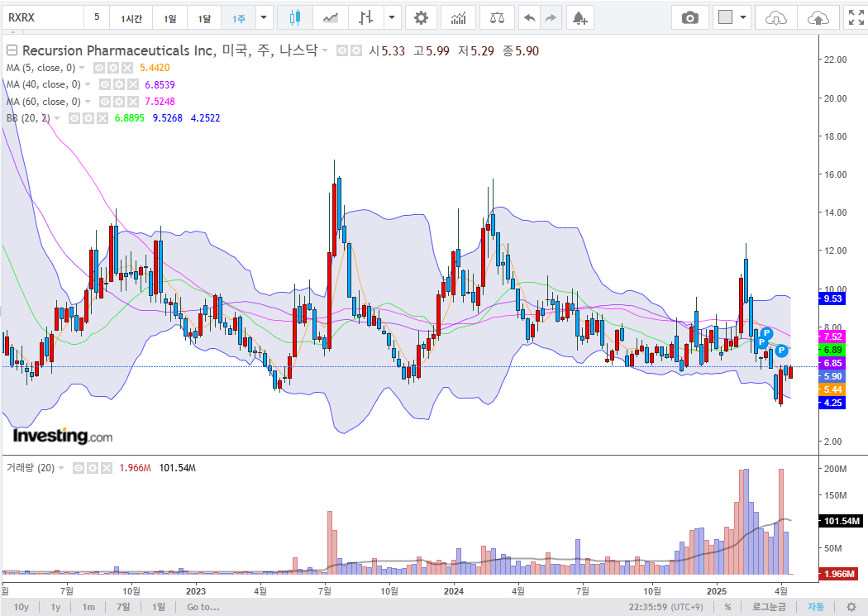868x616 pixels.
Task: Add a price alert bell icon
Action: coord(579,18)
